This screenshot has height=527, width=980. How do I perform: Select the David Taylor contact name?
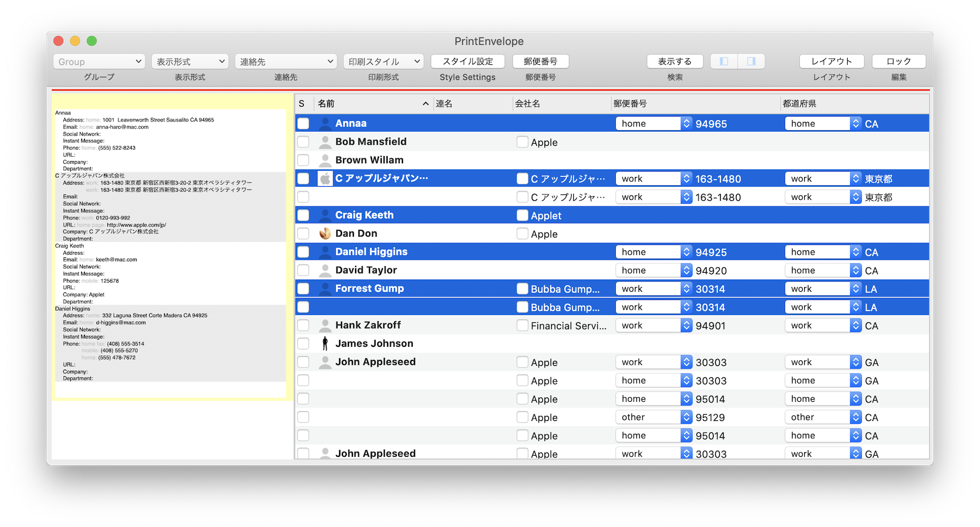(x=366, y=270)
